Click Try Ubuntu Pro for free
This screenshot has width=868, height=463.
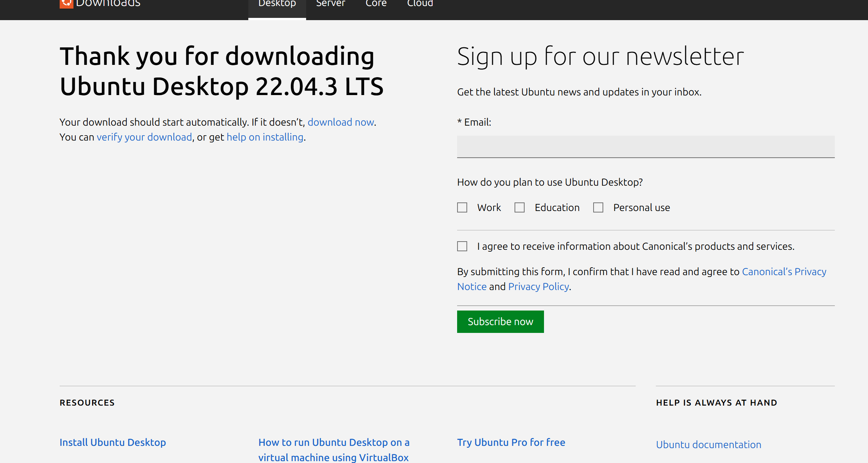[x=511, y=442]
